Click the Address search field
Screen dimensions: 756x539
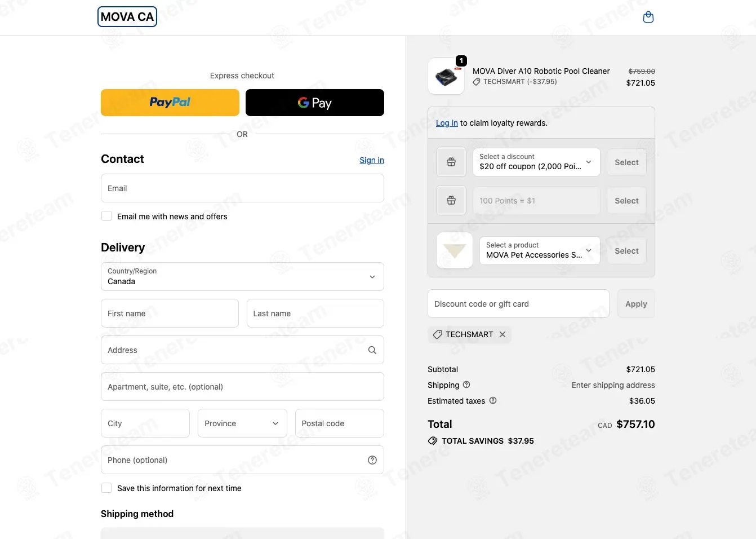(x=242, y=350)
